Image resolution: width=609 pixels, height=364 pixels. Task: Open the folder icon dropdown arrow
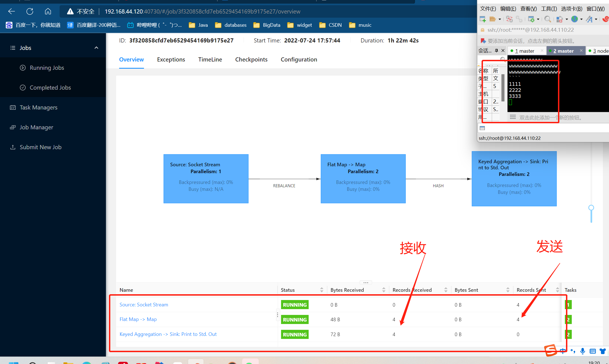500,19
